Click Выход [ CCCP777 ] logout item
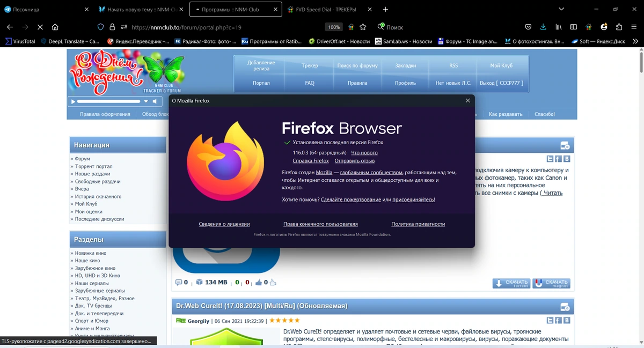 click(x=501, y=83)
